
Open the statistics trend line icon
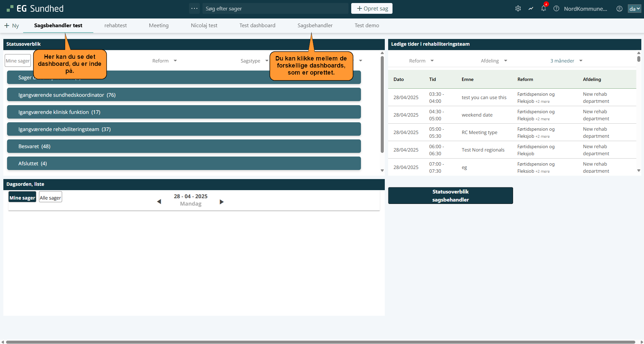click(531, 9)
